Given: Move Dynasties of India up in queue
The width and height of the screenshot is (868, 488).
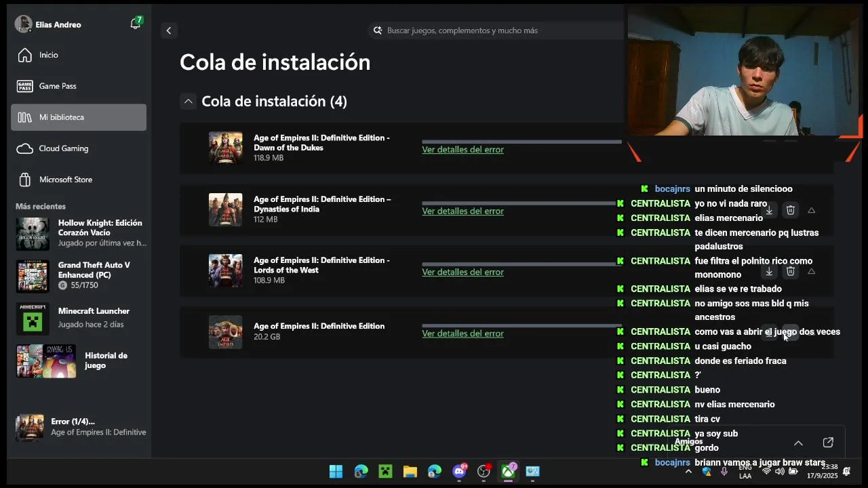Looking at the screenshot, I should coord(811,211).
